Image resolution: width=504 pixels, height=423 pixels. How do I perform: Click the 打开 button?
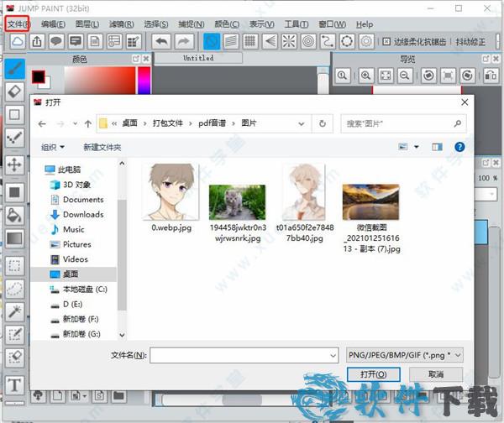coord(373,374)
